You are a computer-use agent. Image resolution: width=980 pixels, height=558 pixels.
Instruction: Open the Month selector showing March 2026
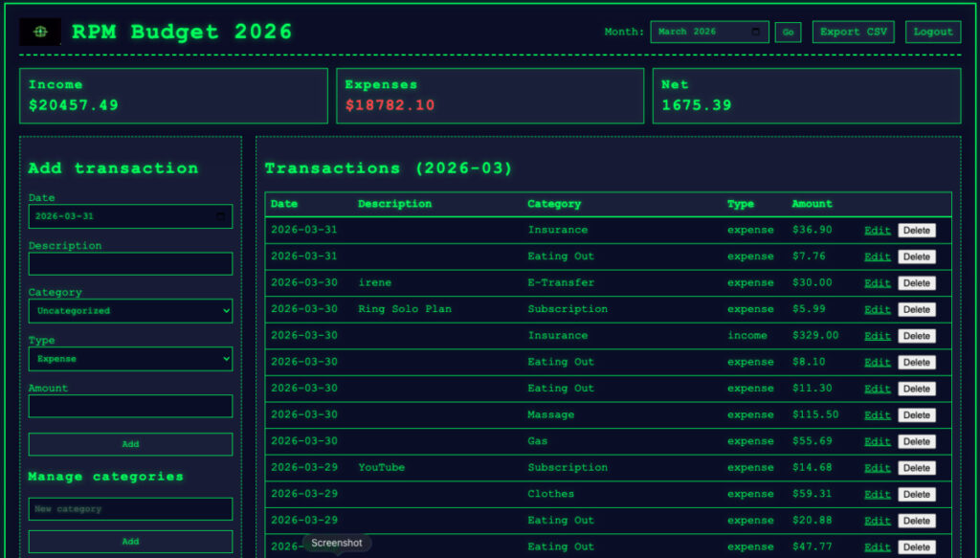709,32
